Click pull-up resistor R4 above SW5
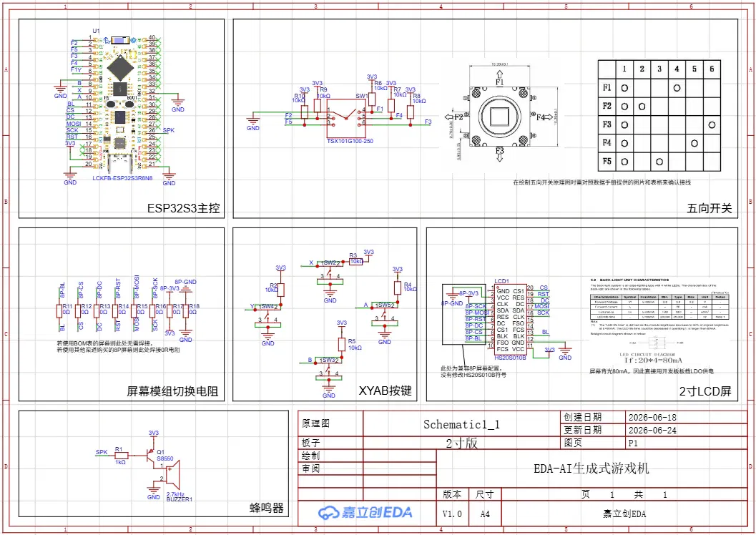The width and height of the screenshot is (756, 535). pyautogui.click(x=397, y=288)
